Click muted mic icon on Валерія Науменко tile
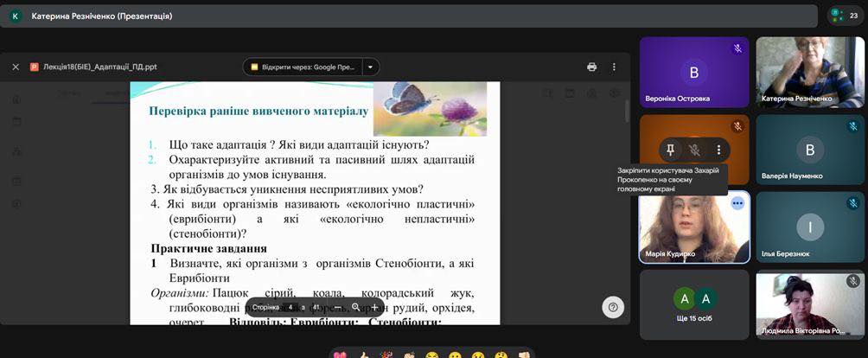 (853, 126)
